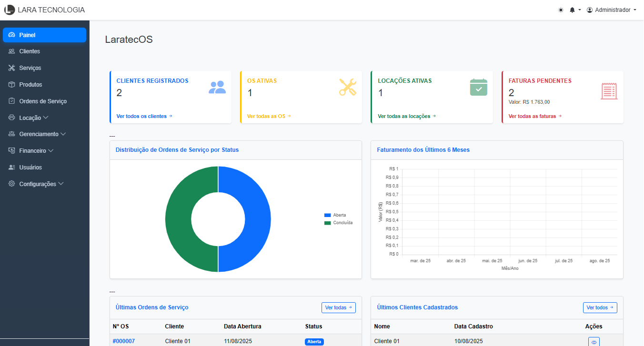Toggle dark mode with the sun icon
This screenshot has width=644, height=346.
(561, 10)
